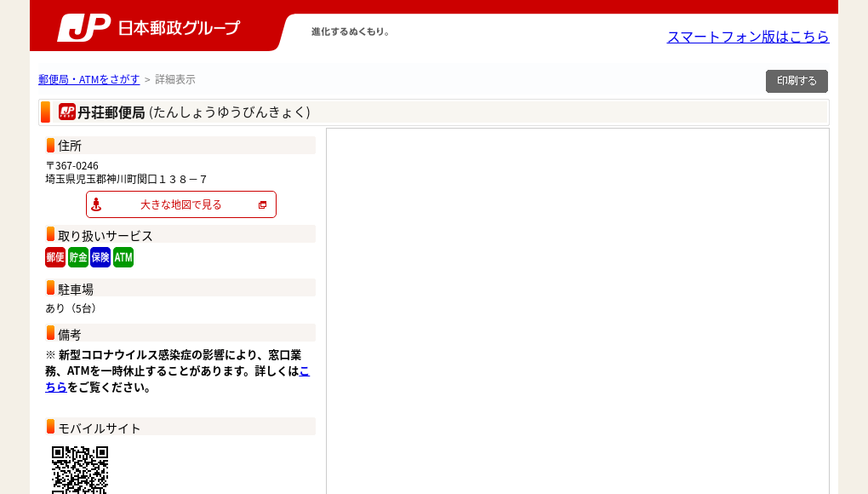
Task: Click the small JP icon beside 丹荘郵便局
Action: coord(68,112)
